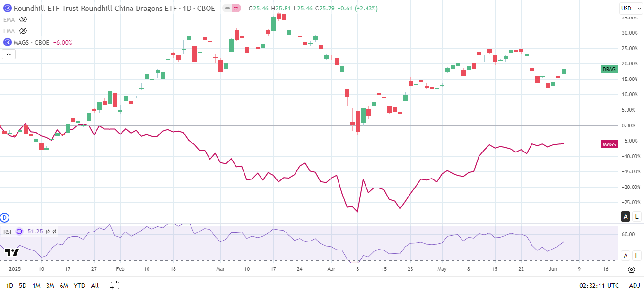Click the MAGS symbol logo icon
The height and width of the screenshot is (295, 644).
[x=7, y=42]
